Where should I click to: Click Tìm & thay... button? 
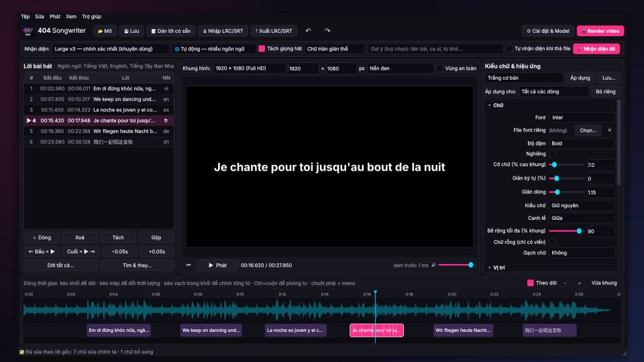click(x=137, y=265)
